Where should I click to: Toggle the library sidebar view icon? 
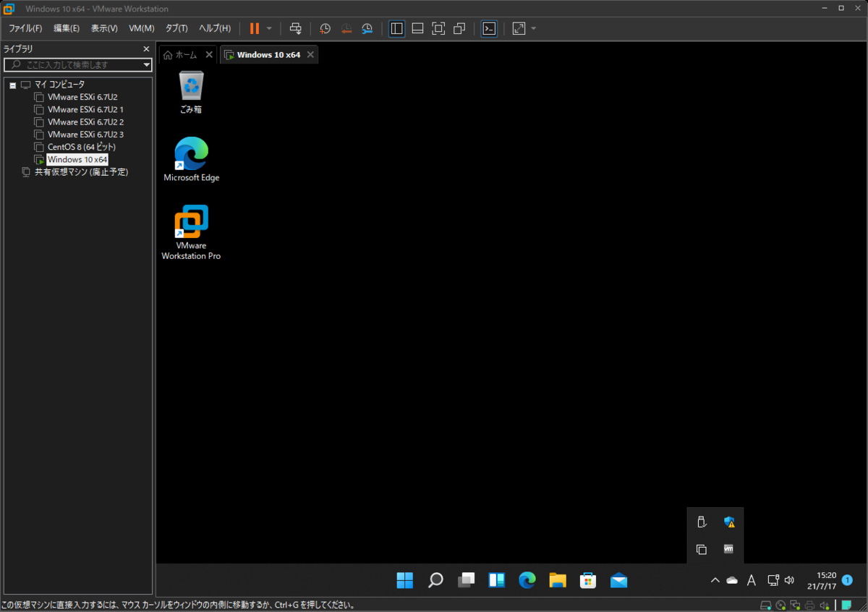[396, 29]
